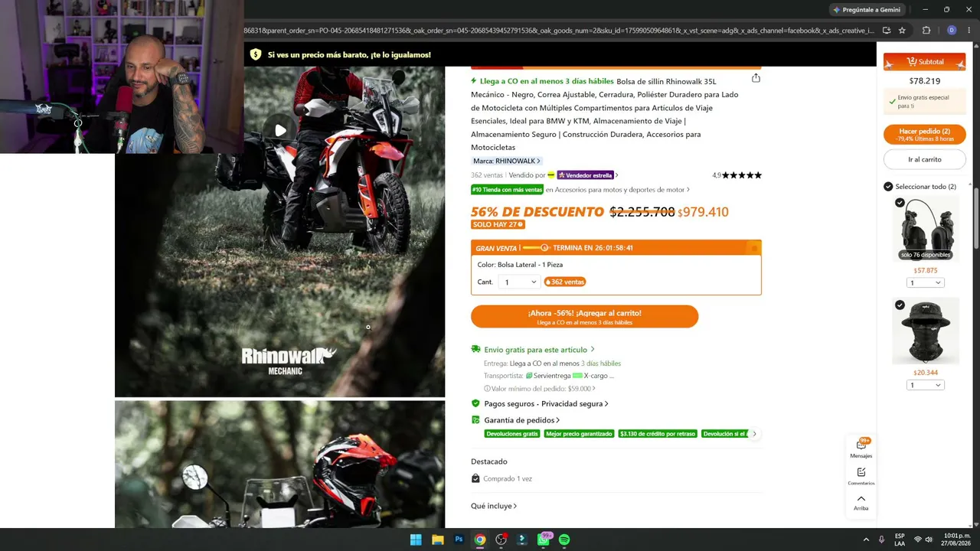This screenshot has width=980, height=551.
Task: Expand Marca: RHINOWALK brand link
Action: click(506, 161)
